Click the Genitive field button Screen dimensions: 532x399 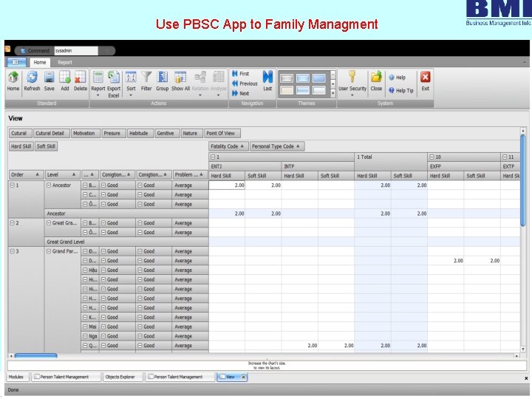167,133
